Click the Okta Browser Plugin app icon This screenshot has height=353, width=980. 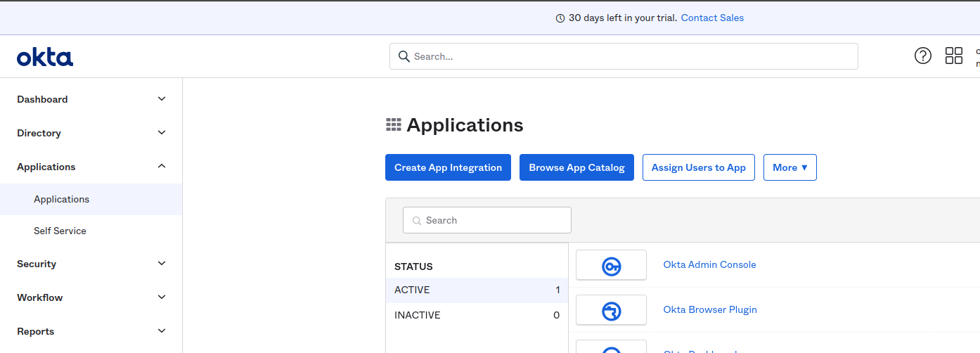[611, 310]
